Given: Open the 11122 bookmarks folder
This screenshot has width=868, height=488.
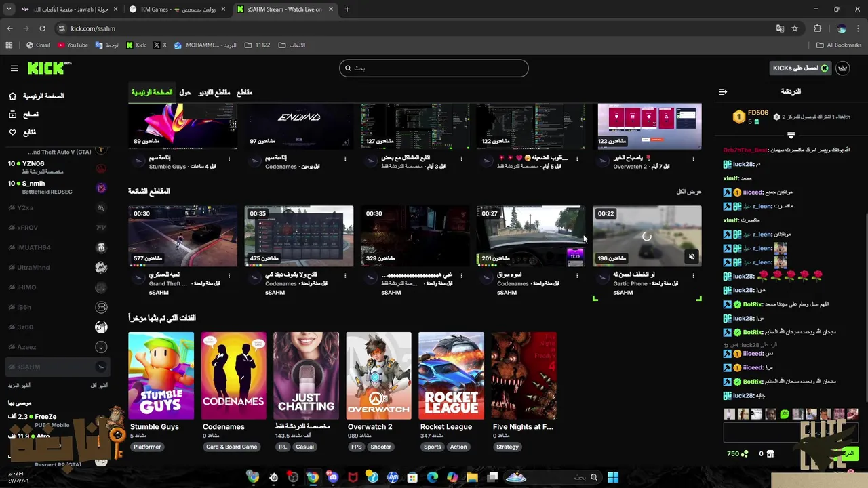Looking at the screenshot, I should pos(257,45).
